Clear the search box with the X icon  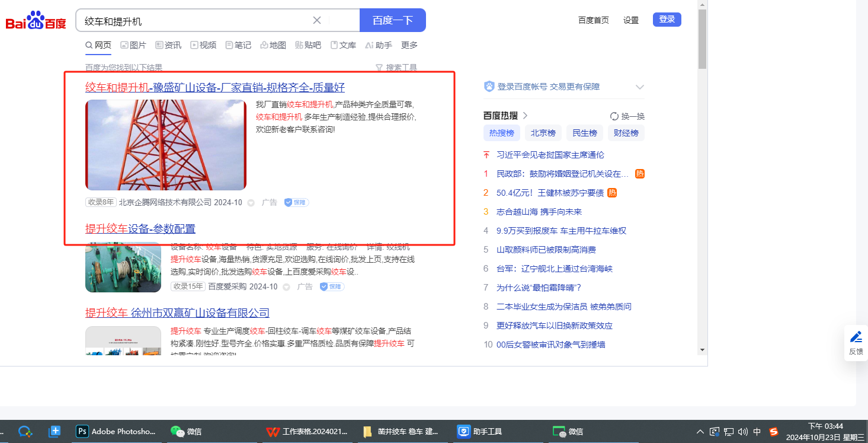pyautogui.click(x=317, y=20)
